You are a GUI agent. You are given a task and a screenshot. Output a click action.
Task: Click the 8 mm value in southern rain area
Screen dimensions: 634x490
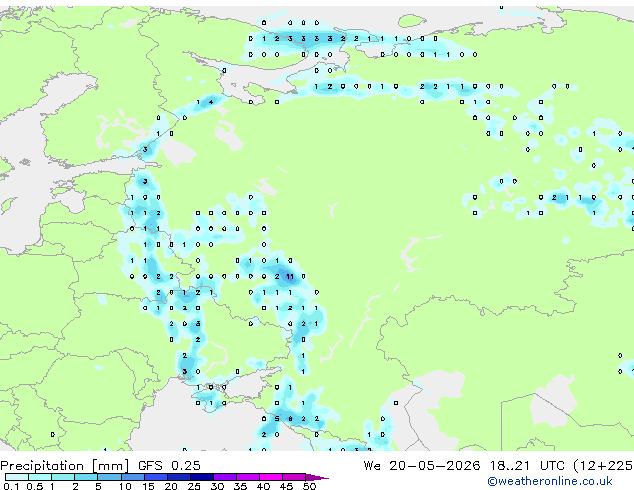click(x=290, y=419)
